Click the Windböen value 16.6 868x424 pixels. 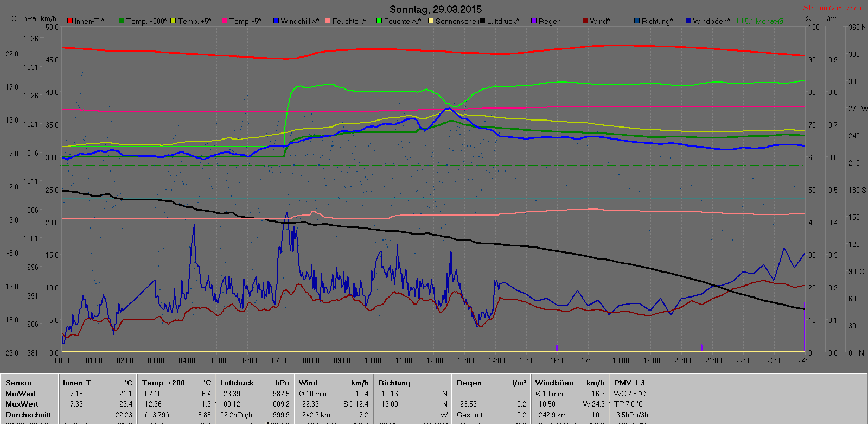click(598, 394)
